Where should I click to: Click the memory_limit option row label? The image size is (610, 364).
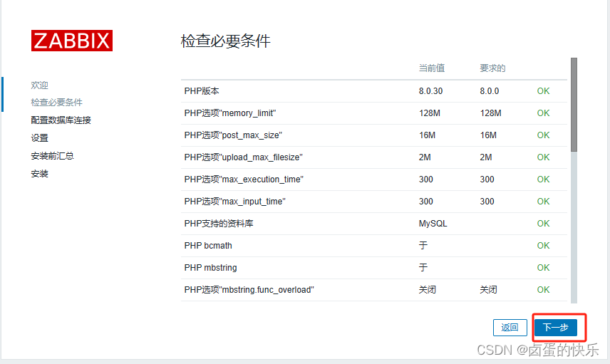coord(230,113)
